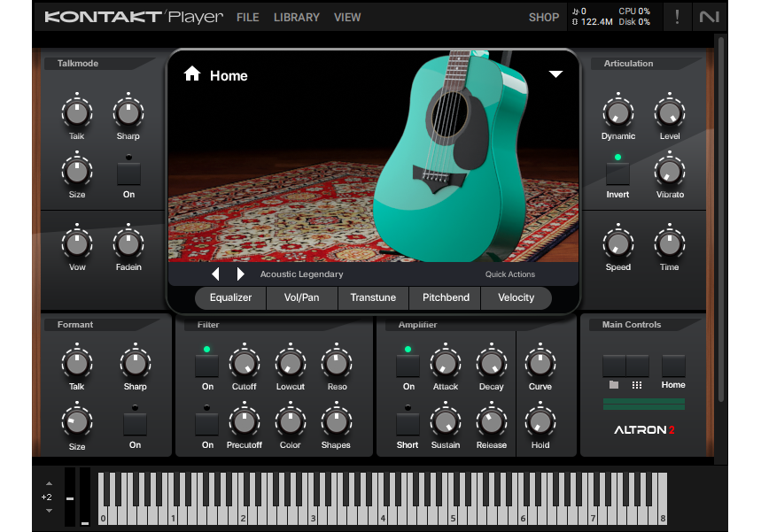Switch to the Equalizer tab

pos(230,297)
